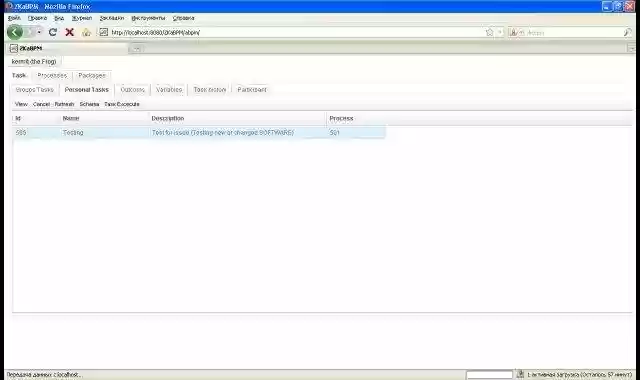Select the 'Test for issue' description cell

pyautogui.click(x=238, y=133)
